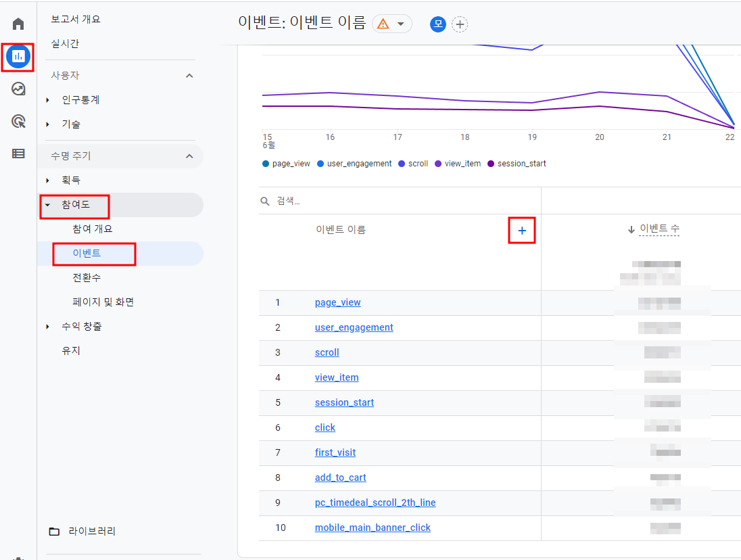This screenshot has width=741, height=560.
Task: Add secondary dimension with the red-boxed plus icon
Action: (522, 231)
